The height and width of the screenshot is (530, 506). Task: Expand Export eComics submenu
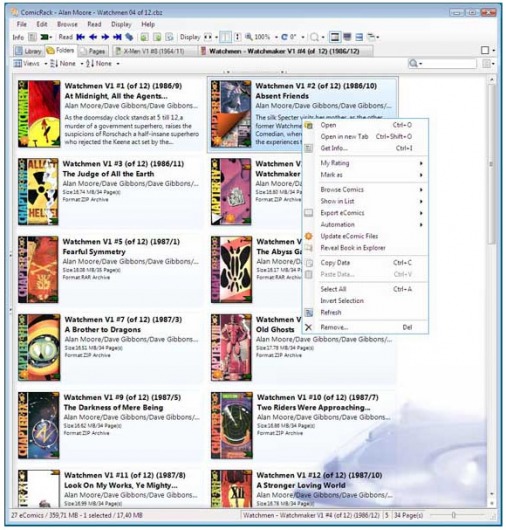[x=366, y=213]
